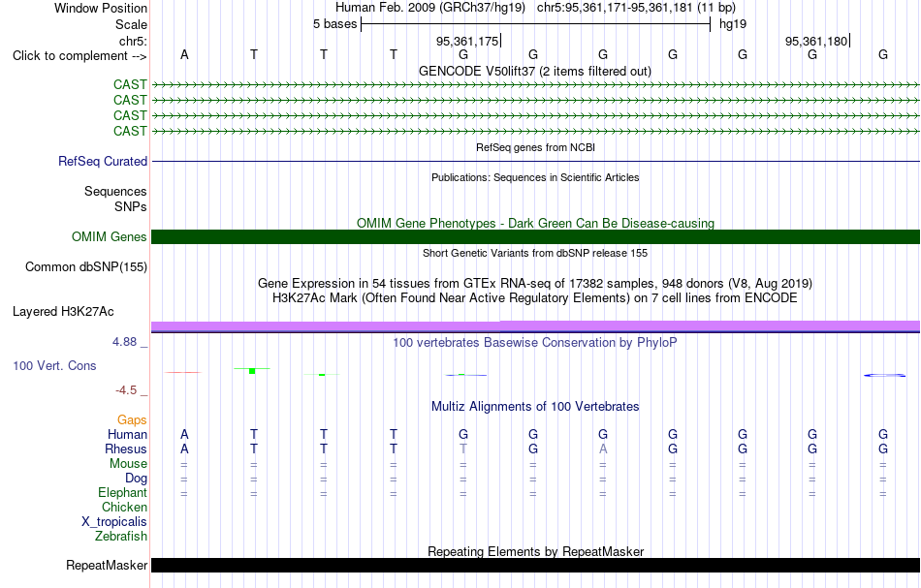Click the A base in the ruler sequence row

(184, 54)
